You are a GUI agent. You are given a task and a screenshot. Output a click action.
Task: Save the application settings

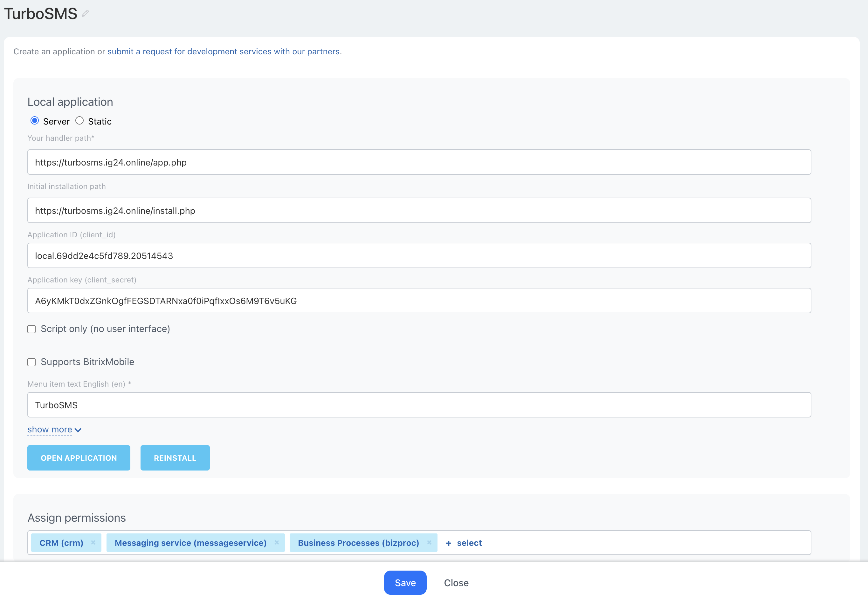click(x=405, y=583)
